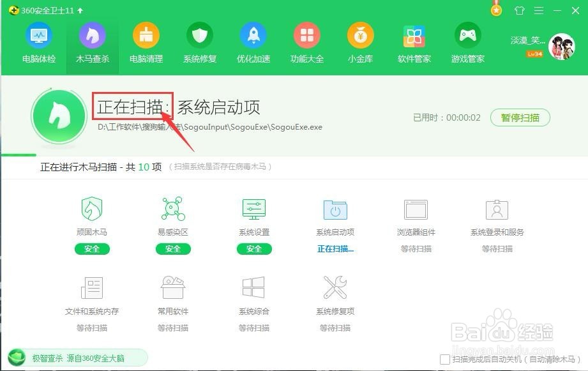Click the 等待扫描 status under 浏览器组件
This screenshot has height=371, width=588.
click(416, 248)
